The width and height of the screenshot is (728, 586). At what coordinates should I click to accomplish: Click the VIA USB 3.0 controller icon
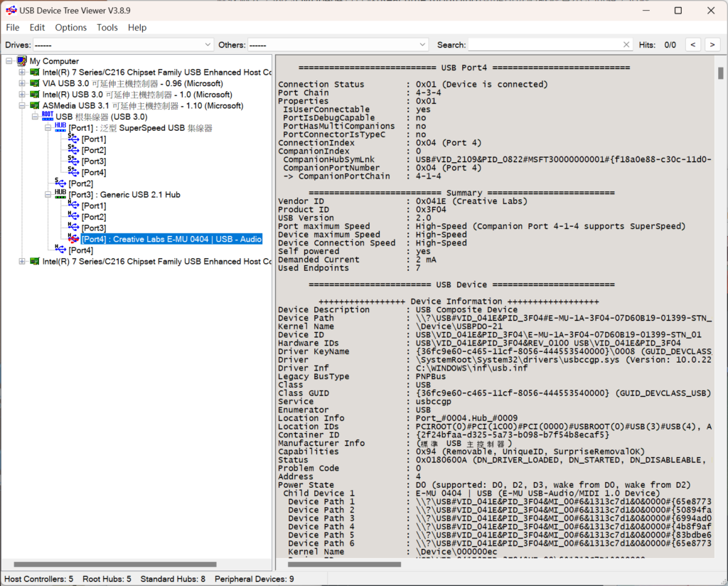34,83
